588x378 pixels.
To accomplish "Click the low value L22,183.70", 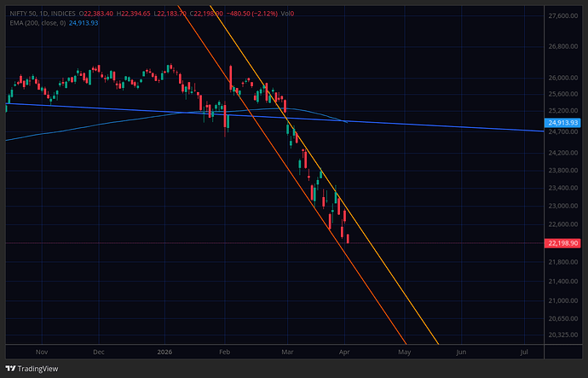I will (170, 14).
